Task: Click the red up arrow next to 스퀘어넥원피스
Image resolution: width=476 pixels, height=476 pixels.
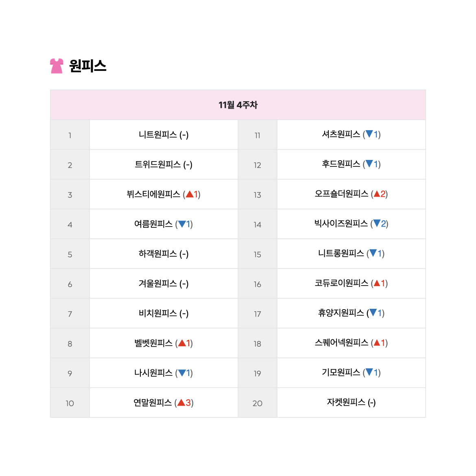Action: (377, 343)
